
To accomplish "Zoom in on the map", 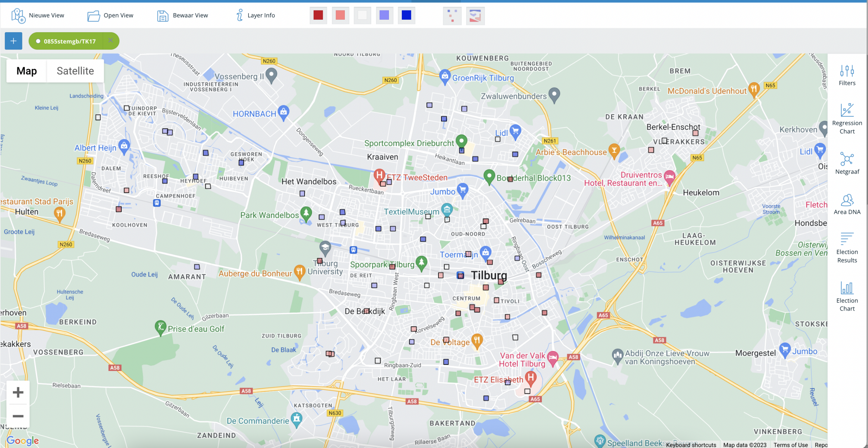I will [18, 392].
